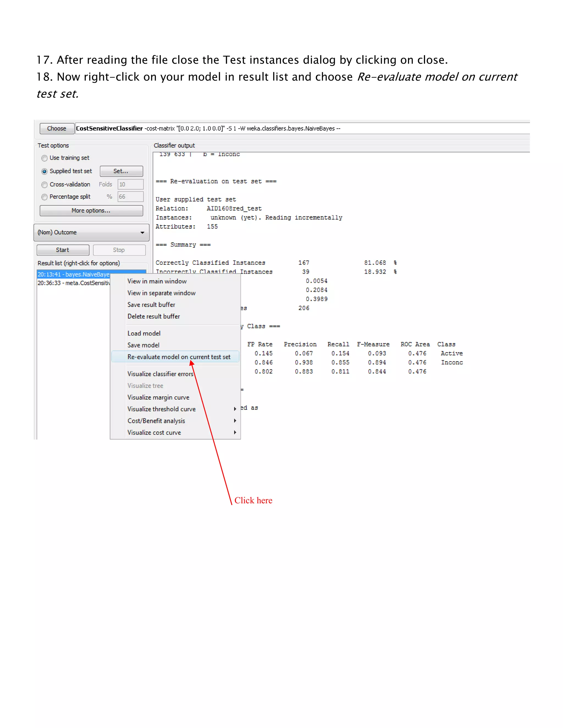Select View in main window menu entry
Screen dimensions: 563x728
point(157,281)
